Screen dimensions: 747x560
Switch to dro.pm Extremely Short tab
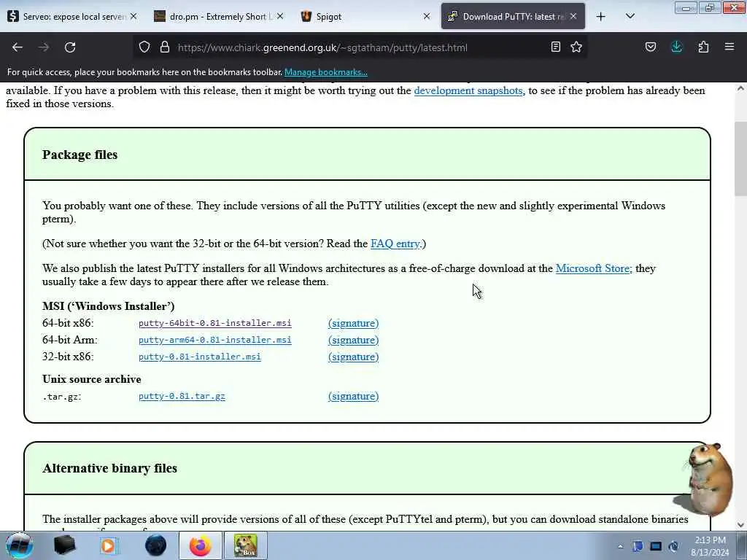tap(219, 17)
